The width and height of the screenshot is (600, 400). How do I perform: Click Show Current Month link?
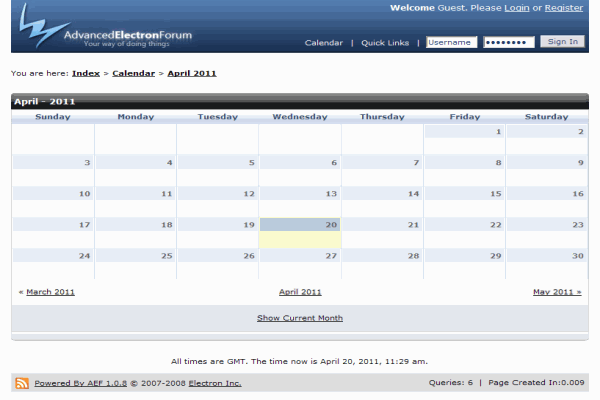(300, 318)
